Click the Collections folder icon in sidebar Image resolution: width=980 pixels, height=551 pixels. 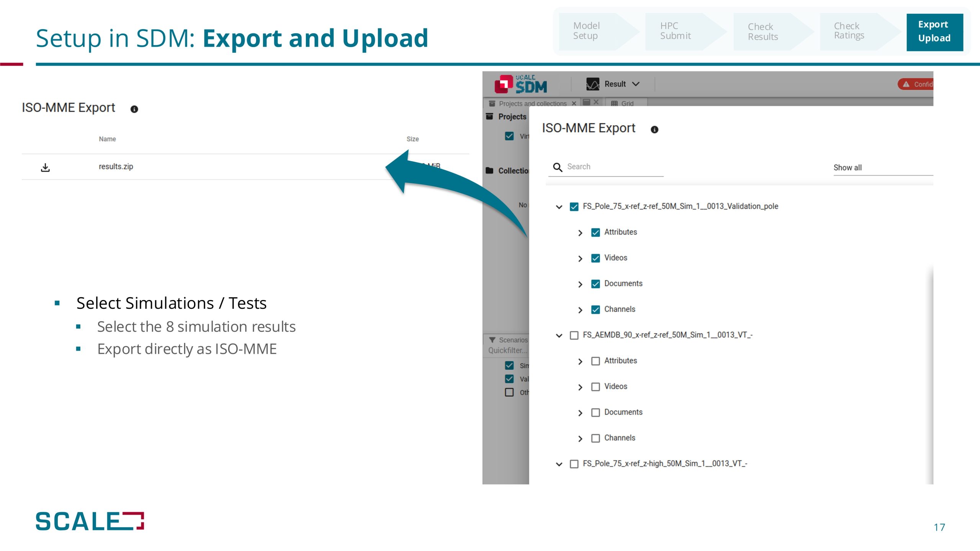[x=490, y=170]
